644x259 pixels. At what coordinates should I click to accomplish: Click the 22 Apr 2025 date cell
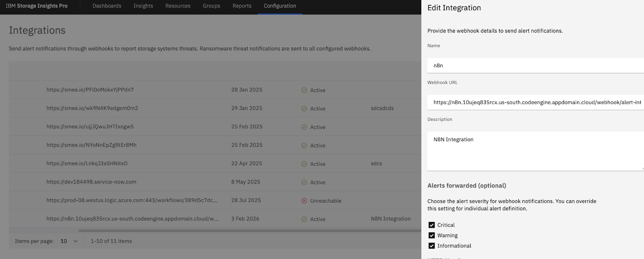coord(247,164)
